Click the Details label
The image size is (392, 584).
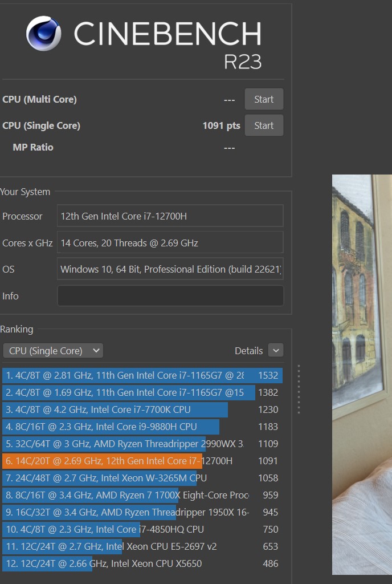[248, 351]
